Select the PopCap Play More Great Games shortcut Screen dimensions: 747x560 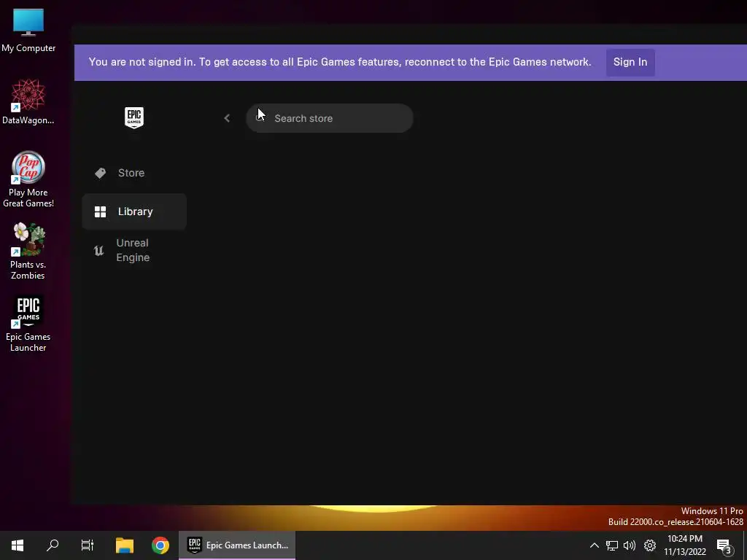point(28,179)
